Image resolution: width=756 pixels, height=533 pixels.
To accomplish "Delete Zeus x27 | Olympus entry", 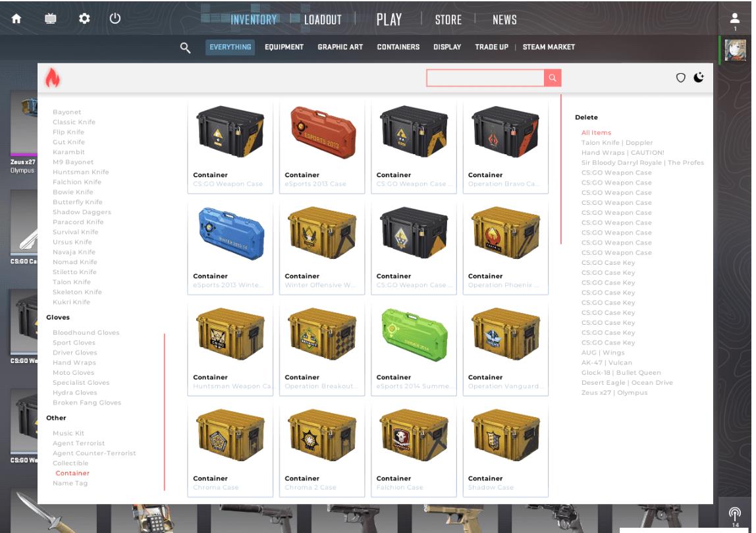I will click(614, 393).
